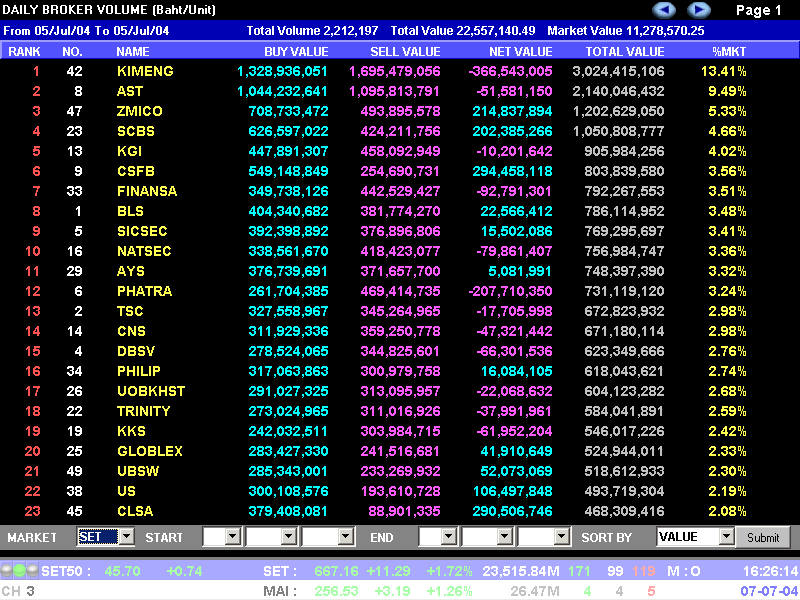This screenshot has width=800, height=600.
Task: Open the third START date dropdown before END
Action: click(x=328, y=537)
